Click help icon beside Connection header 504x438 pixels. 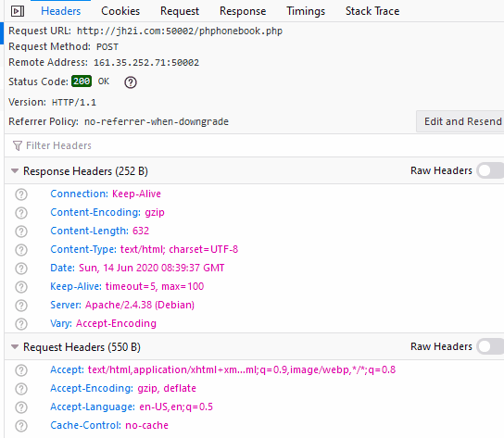pos(21,194)
